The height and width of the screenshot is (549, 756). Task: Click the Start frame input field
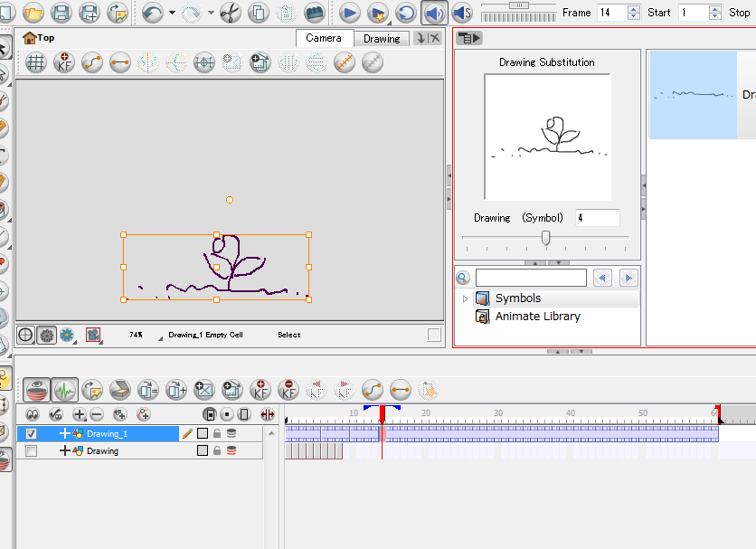(694, 13)
